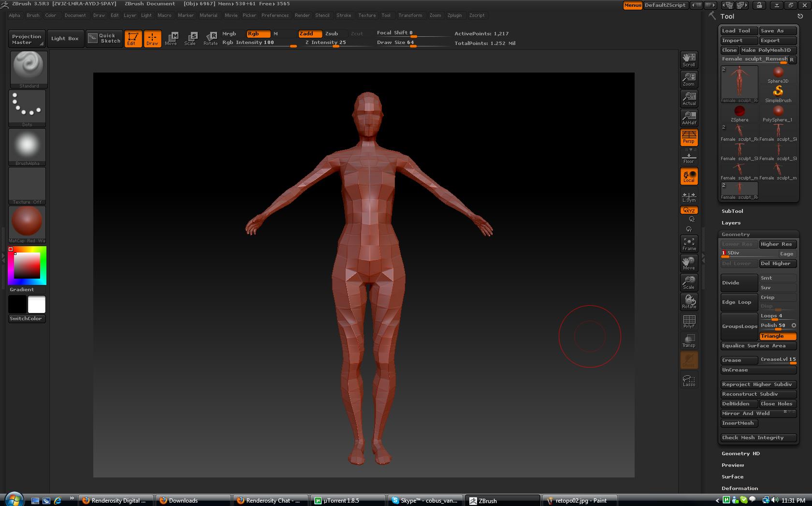This screenshot has width=812, height=506.
Task: Select the Lasso selection icon
Action: point(689,380)
